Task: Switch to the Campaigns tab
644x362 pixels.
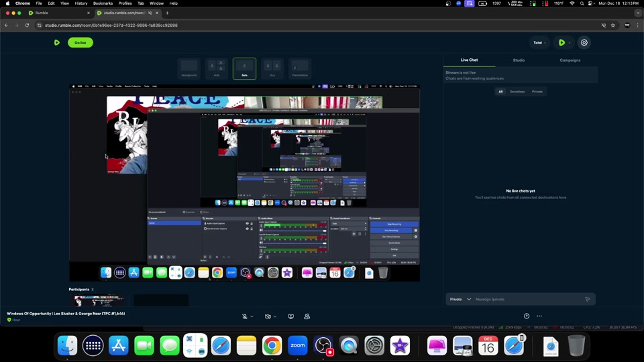Action: coord(570,60)
